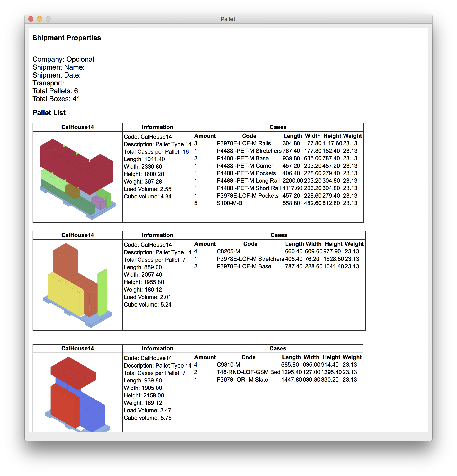
Task: Click the 'P4488I-PET-M Long Rail' case code
Action: (248, 181)
